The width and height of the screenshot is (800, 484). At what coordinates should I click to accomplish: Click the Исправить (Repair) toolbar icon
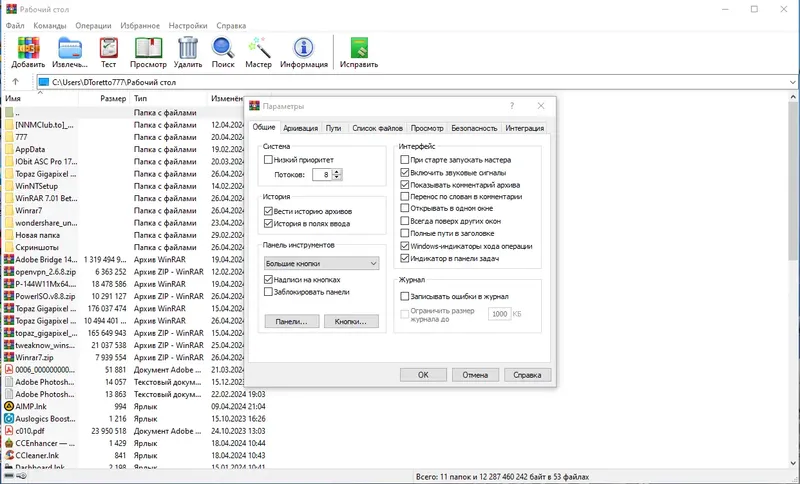click(x=359, y=47)
